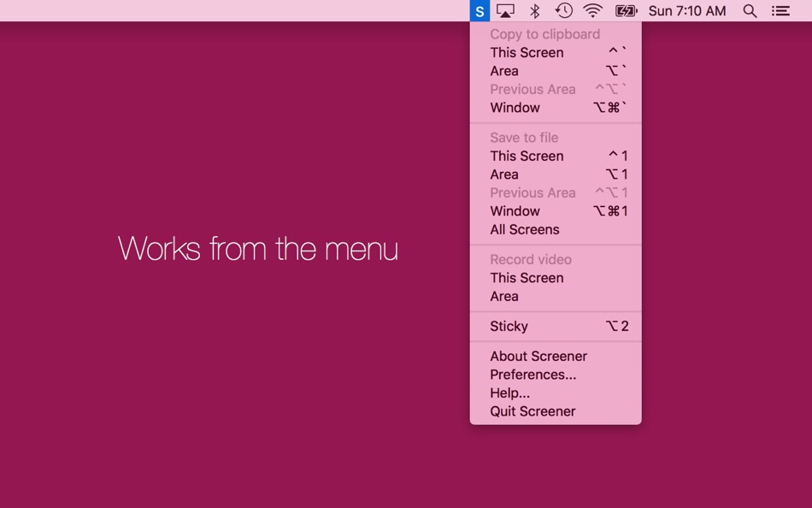Choose Area under Copy to clipboard
Viewport: 812px width, 508px height.
pyautogui.click(x=556, y=70)
